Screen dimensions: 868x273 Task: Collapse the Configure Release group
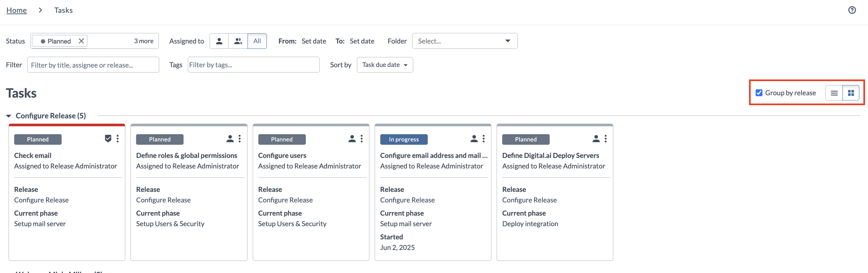click(9, 116)
